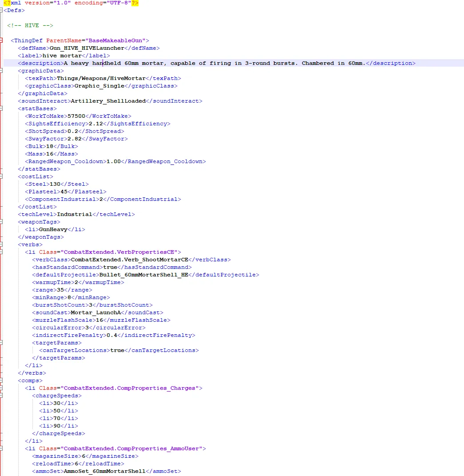Collapse the Defs root fold marker
This screenshot has width=464, height=476.
pos(2,10)
